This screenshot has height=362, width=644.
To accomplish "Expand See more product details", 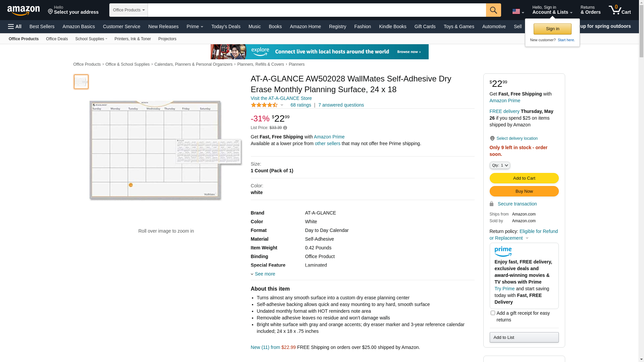I will [264, 274].
